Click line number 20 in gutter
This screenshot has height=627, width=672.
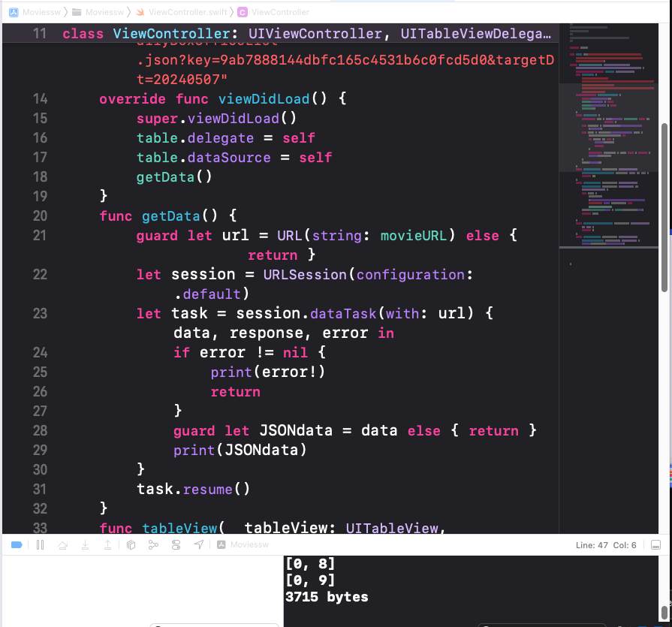pos(41,216)
